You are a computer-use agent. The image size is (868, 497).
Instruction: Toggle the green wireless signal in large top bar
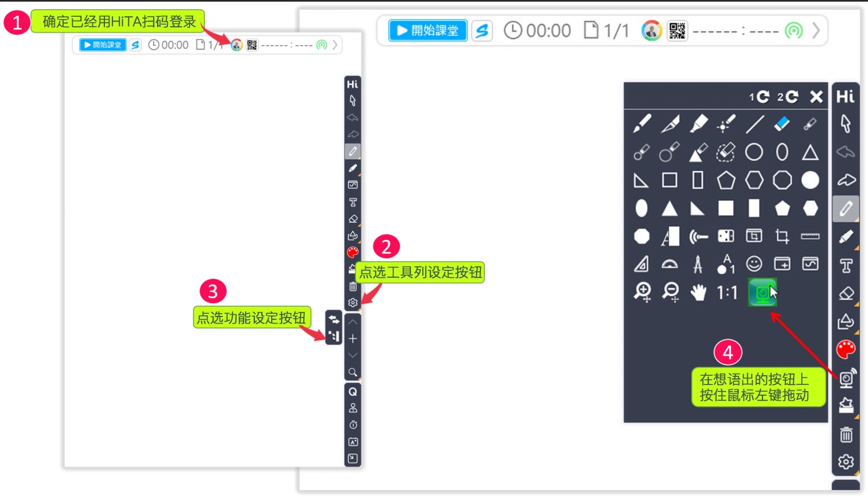tap(793, 31)
